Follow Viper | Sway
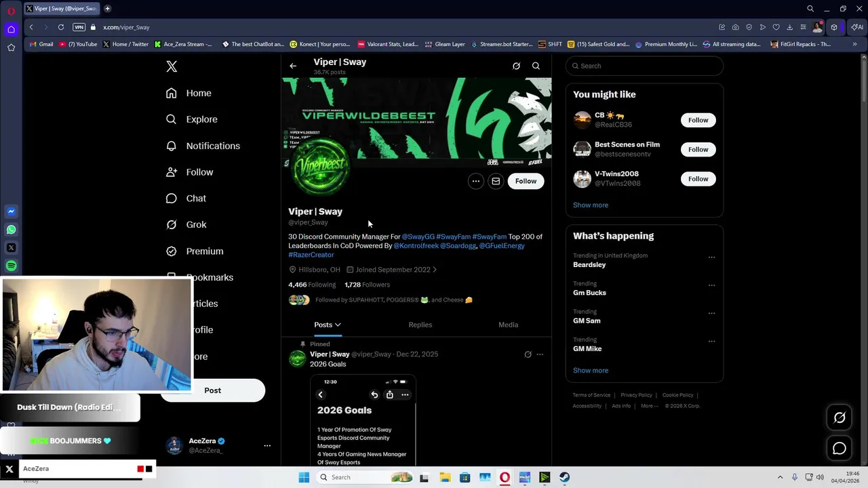Screen dimensions: 868x488 [526, 181]
